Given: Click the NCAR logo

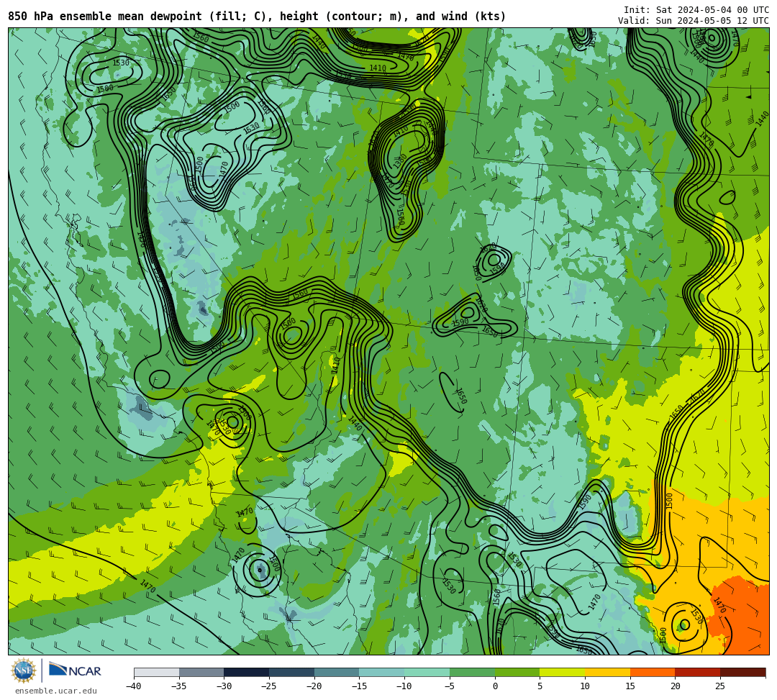Looking at the screenshot, I should coord(75,671).
